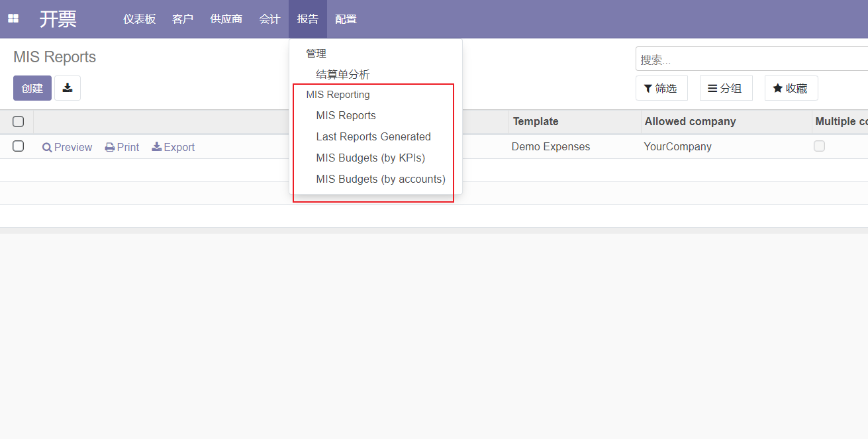Open the 分组 group-by dropdown
Screen dimensions: 868x439
[726, 88]
